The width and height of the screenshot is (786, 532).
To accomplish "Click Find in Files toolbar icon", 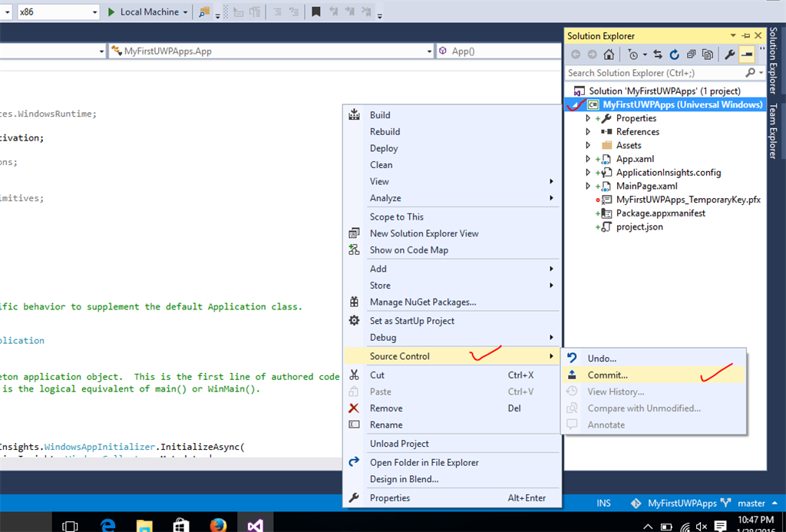I will pyautogui.click(x=204, y=12).
